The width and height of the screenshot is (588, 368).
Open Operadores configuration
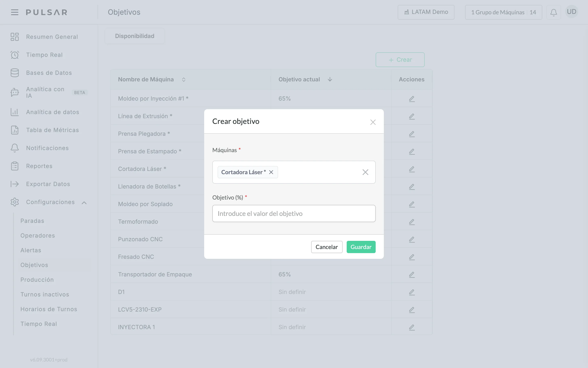[x=38, y=236]
